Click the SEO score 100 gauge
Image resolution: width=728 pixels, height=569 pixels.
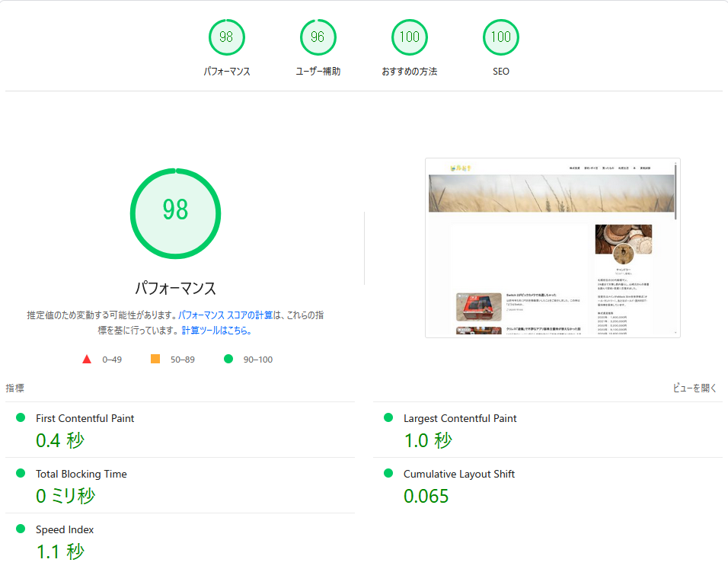tap(500, 37)
